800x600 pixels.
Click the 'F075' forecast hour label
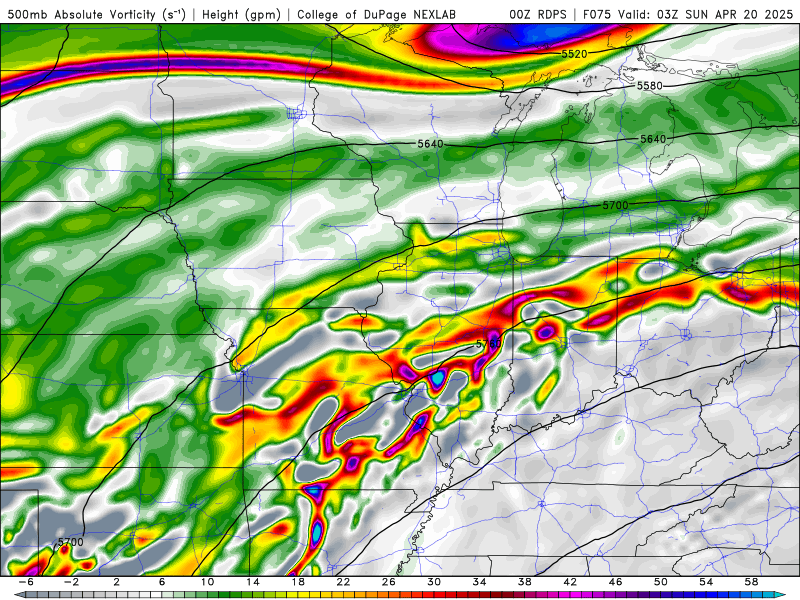[598, 15]
